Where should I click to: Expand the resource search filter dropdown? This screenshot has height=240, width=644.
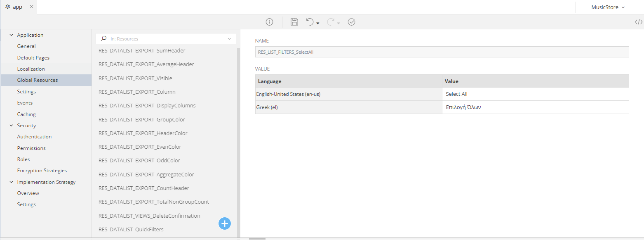(x=230, y=39)
